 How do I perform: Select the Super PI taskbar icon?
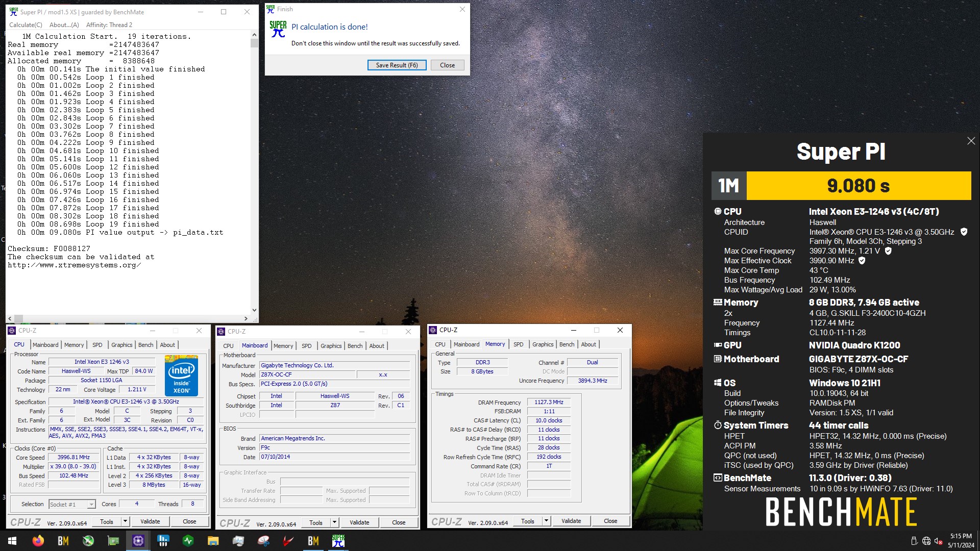click(338, 541)
